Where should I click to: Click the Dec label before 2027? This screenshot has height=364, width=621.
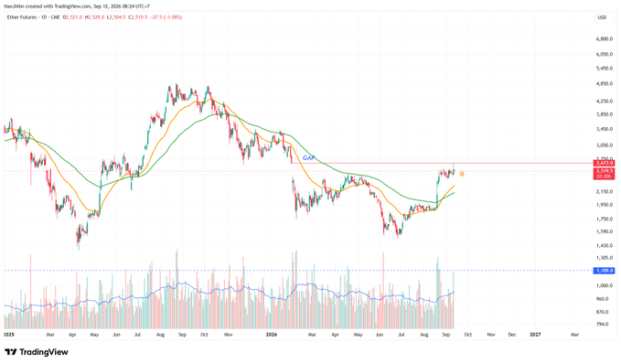512,335
